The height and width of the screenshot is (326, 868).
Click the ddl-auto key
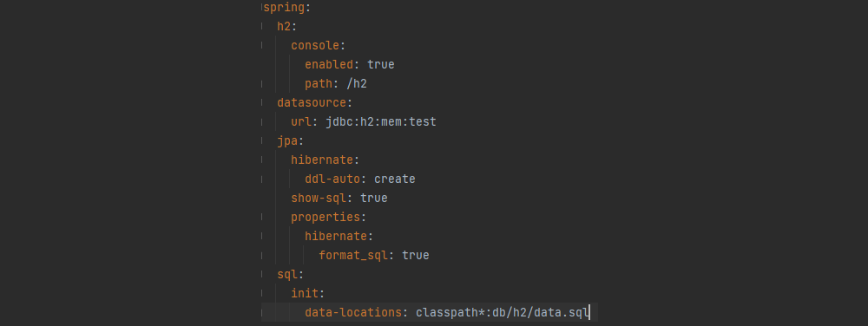point(332,179)
